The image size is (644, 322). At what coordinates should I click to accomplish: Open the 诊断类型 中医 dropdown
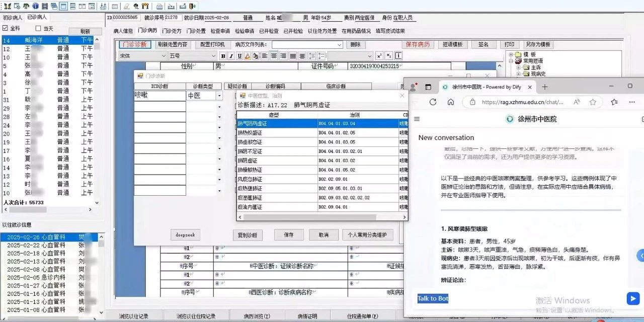[219, 96]
